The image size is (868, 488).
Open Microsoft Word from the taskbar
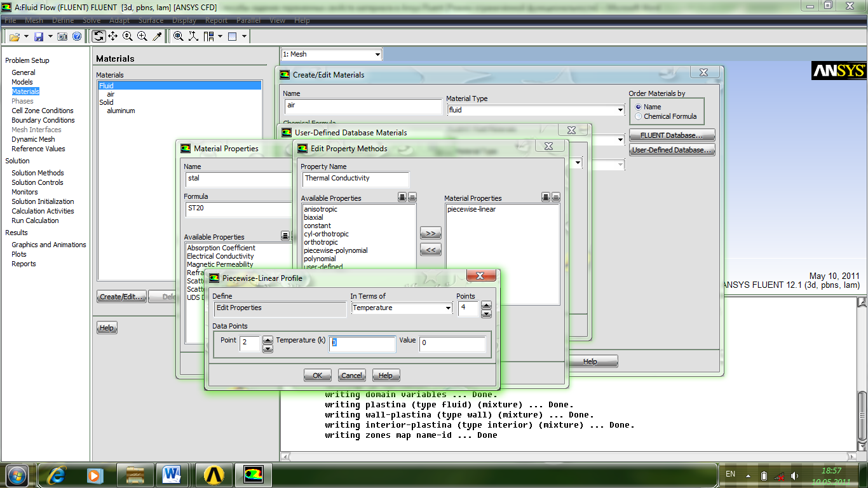pyautogui.click(x=172, y=475)
